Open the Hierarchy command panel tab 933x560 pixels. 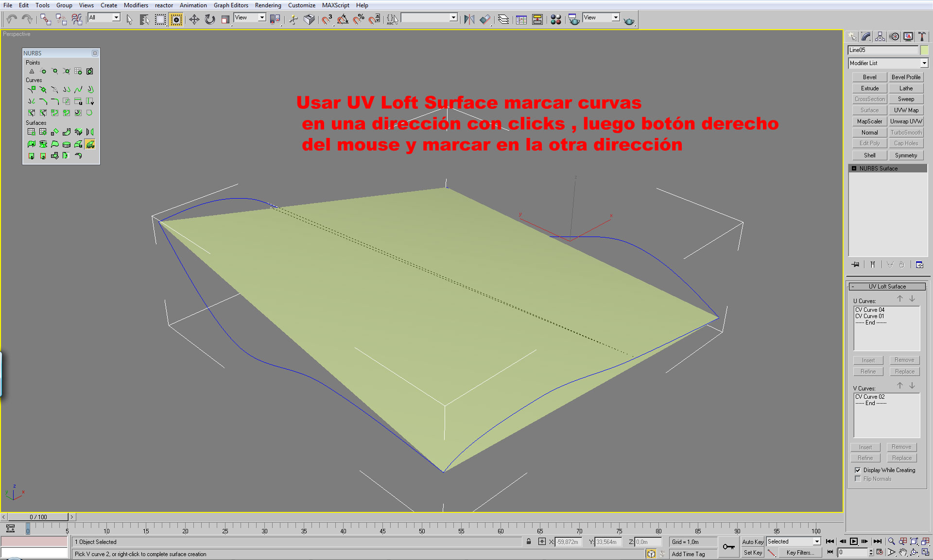click(880, 37)
